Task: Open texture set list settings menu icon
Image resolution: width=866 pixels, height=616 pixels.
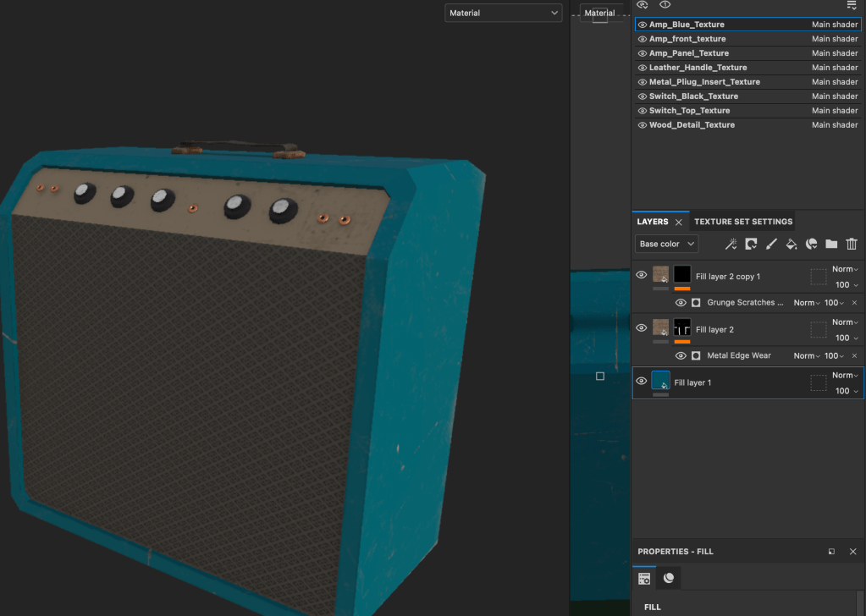Action: click(x=852, y=5)
